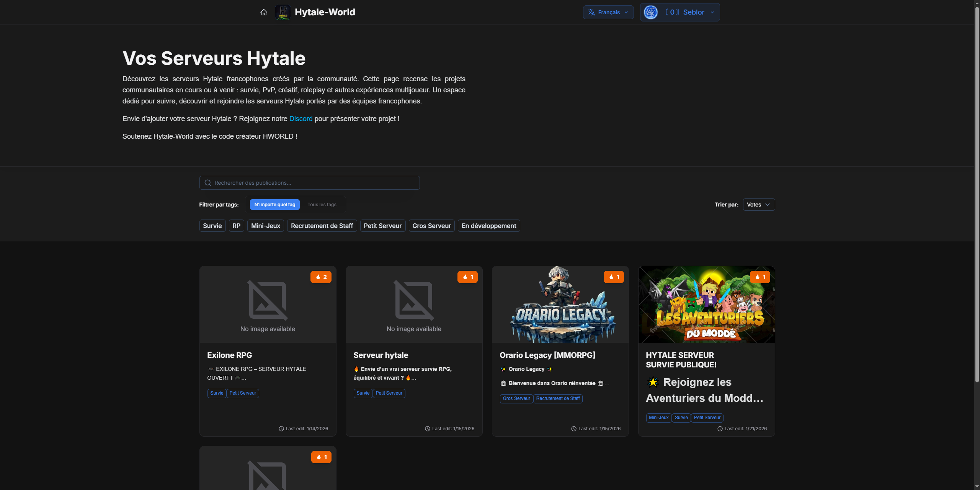980x490 pixels.
Task: Click 'Envie d'un vrai serveur survie RPG' description
Action: [403, 373]
